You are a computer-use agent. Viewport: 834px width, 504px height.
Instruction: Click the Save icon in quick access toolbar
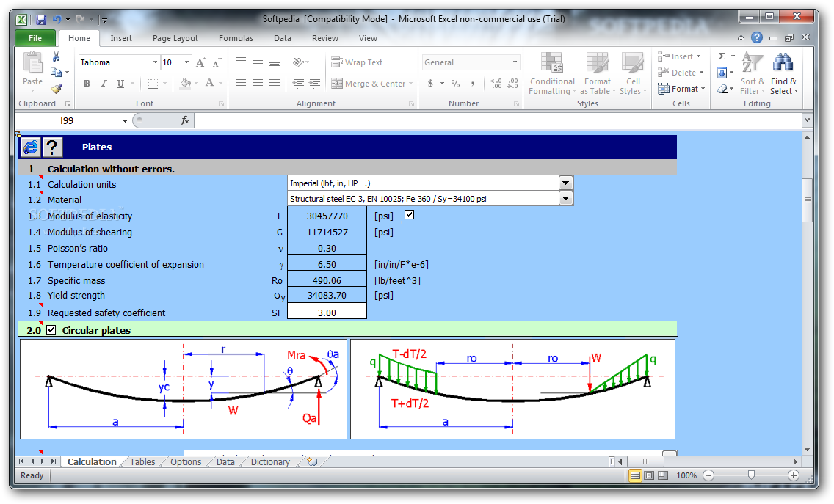point(41,20)
